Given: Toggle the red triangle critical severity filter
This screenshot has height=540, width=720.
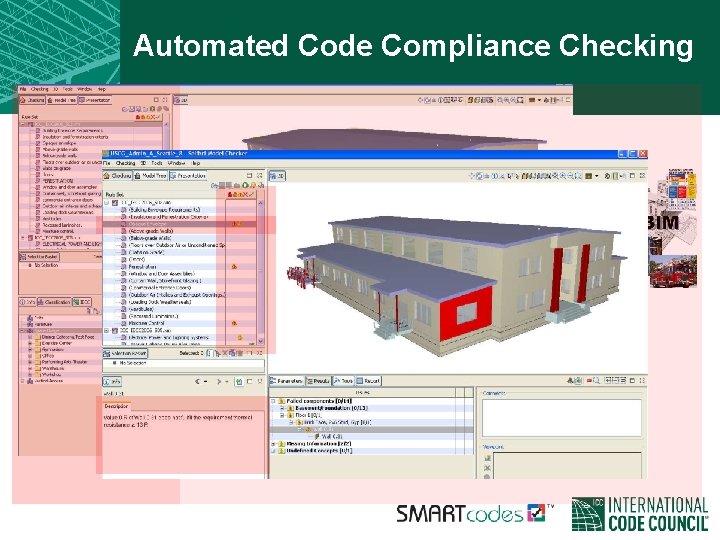Looking at the screenshot, I should pyautogui.click(x=230, y=195).
